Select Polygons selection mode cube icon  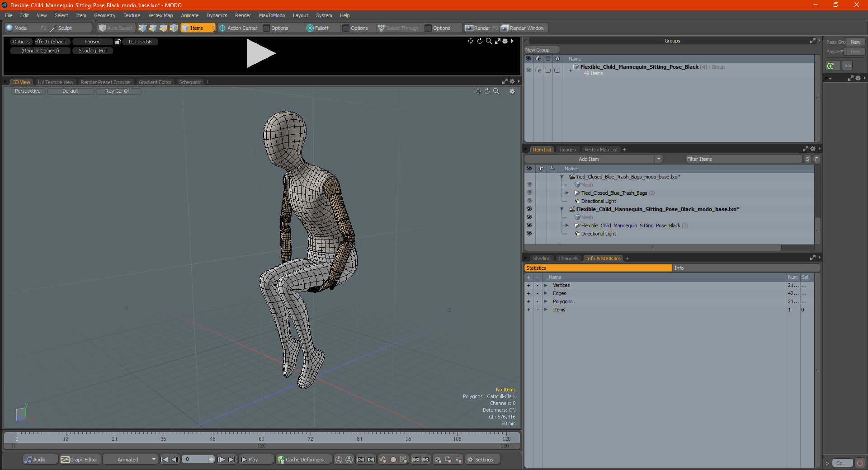coord(163,28)
